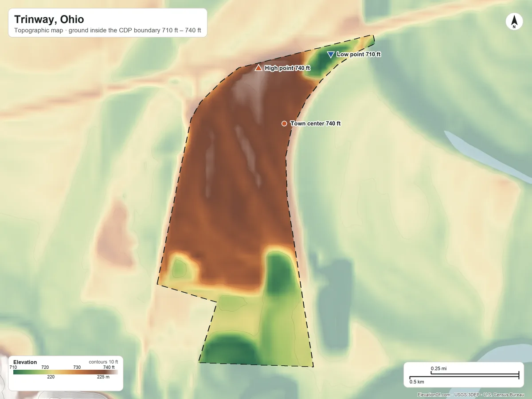Click the scale bar line
This screenshot has width=532, height=399.
tap(464, 376)
